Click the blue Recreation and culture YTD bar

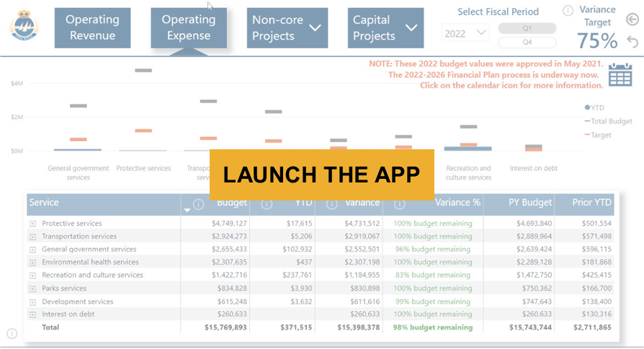click(x=468, y=148)
